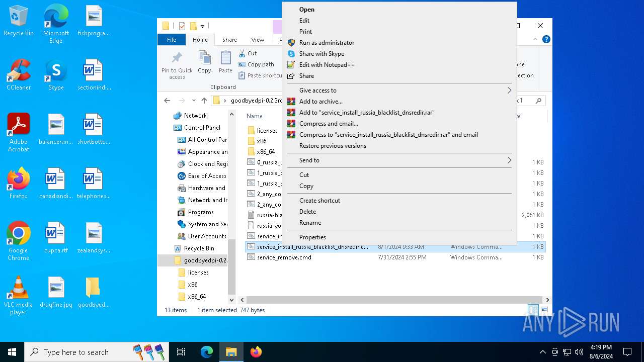Screen dimensions: 644x362
Task: Open Skype desktop shortcut
Action: point(56,75)
